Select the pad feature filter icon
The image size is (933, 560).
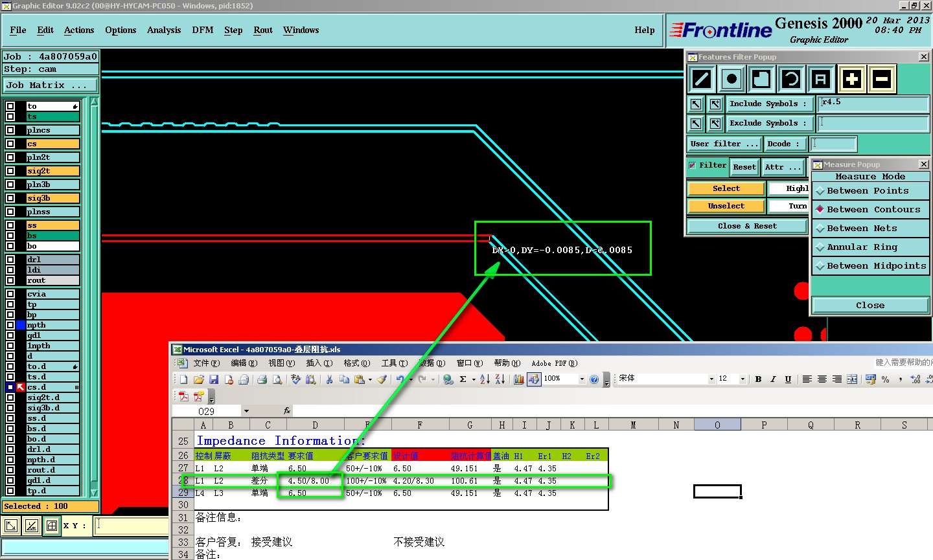731,80
